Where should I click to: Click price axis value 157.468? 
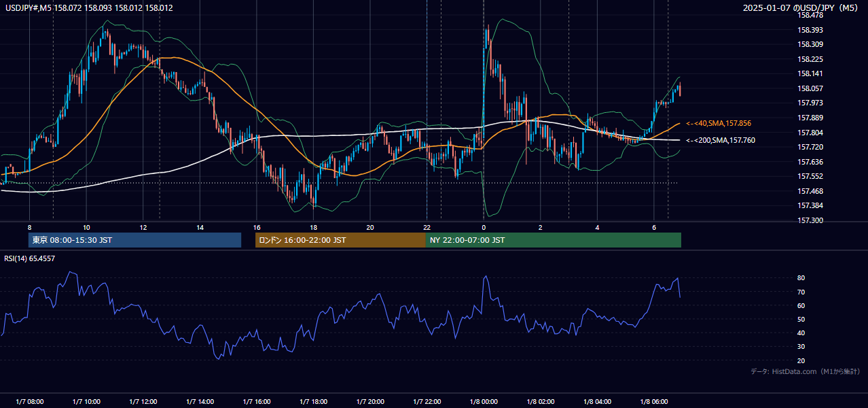tap(810, 191)
